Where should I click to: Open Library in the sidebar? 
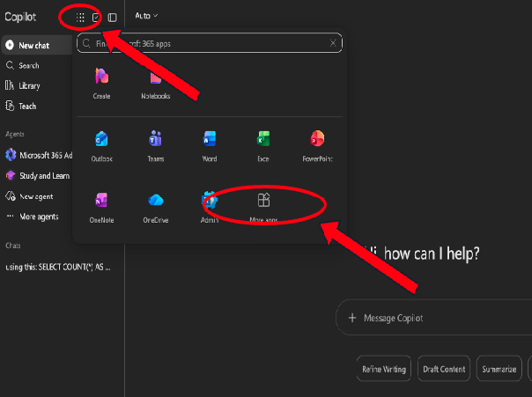coord(22,85)
